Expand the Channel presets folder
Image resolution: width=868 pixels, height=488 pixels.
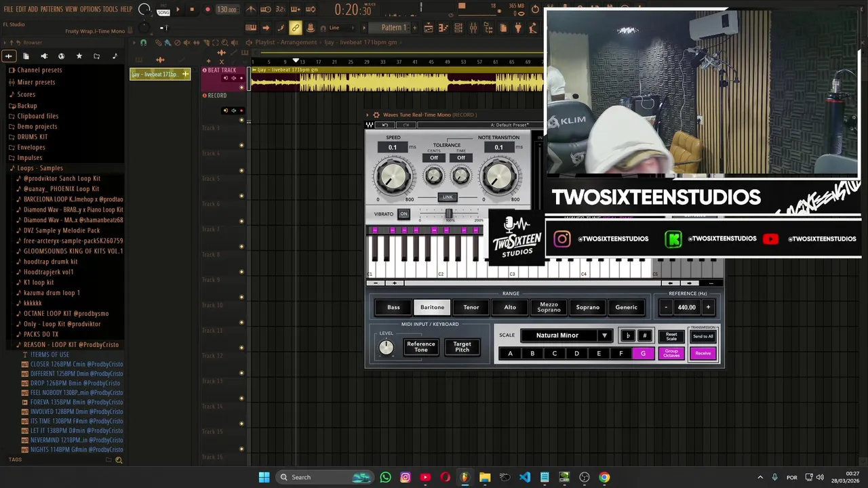pyautogui.click(x=39, y=70)
